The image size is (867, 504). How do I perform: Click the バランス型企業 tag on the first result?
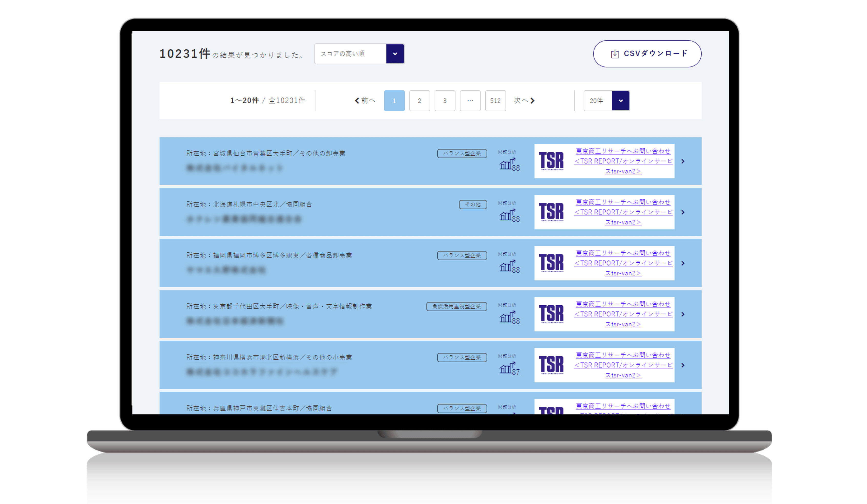click(x=462, y=153)
